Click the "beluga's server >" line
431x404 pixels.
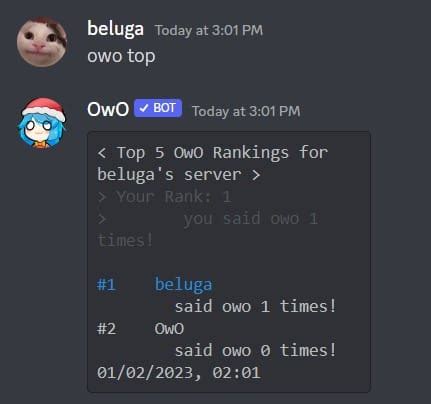tap(179, 175)
